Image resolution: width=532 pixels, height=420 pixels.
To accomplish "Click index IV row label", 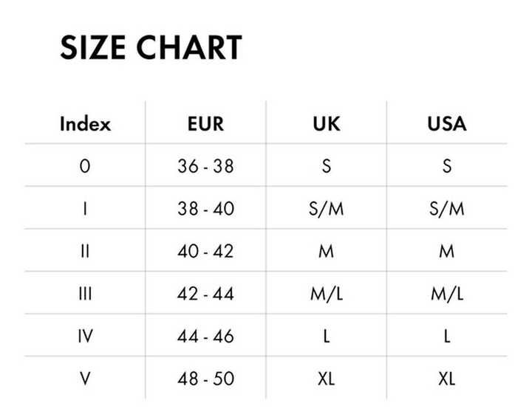I will (x=85, y=337).
